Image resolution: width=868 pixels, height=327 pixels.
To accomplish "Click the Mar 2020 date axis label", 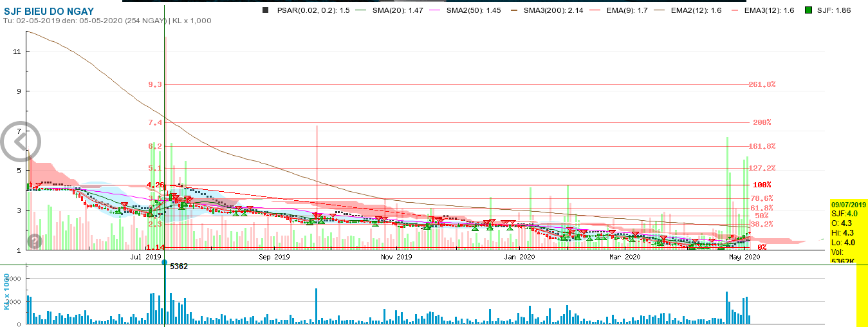I will coord(624,257).
